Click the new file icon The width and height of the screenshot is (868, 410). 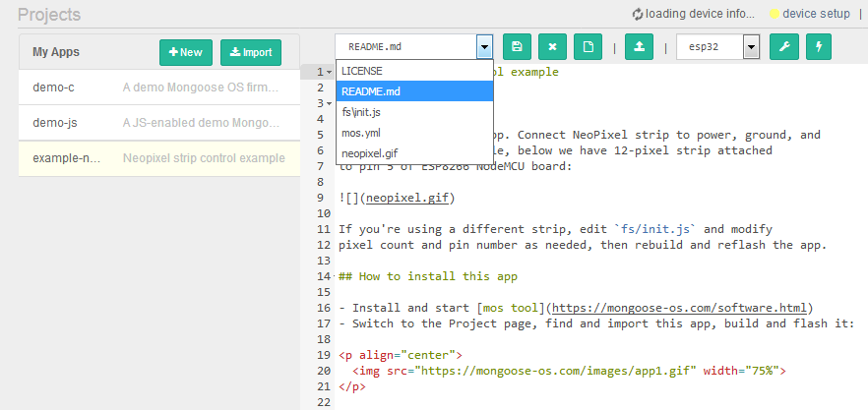(x=589, y=47)
